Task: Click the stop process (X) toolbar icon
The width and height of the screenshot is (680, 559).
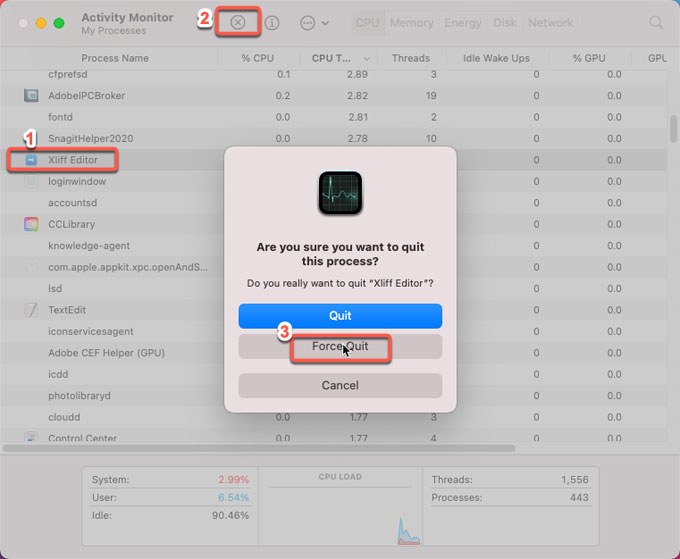Action: coord(238,22)
